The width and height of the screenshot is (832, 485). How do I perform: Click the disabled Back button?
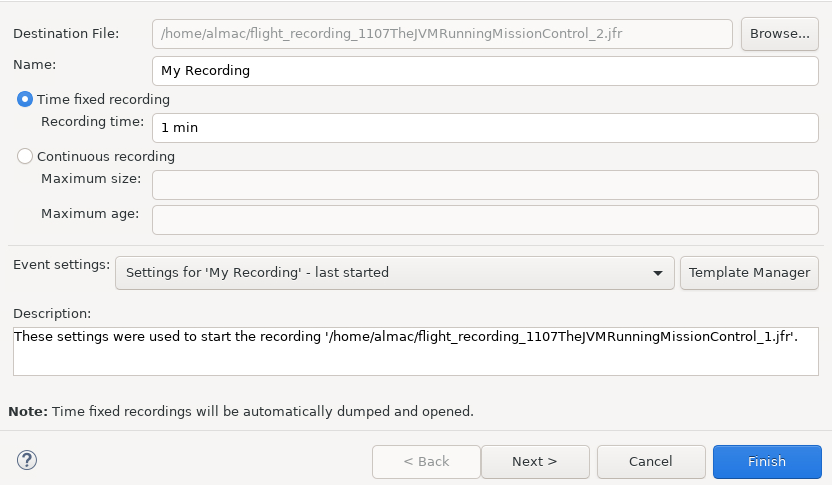[426, 461]
